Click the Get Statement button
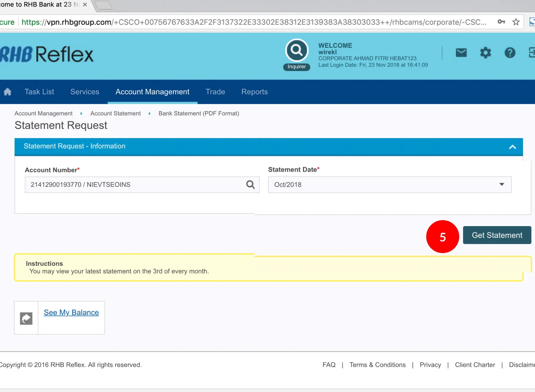The height and width of the screenshot is (392, 535). [x=497, y=235]
